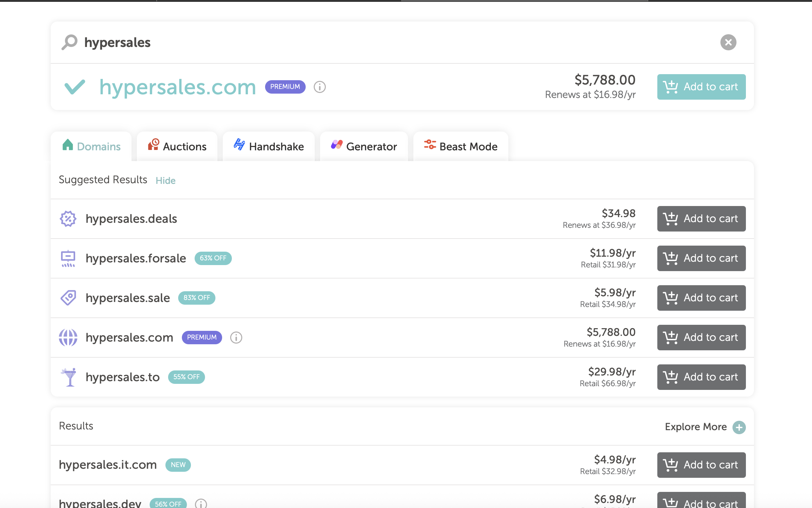Click info icon next to top hypersales.com
This screenshot has height=508, width=812.
(x=319, y=87)
